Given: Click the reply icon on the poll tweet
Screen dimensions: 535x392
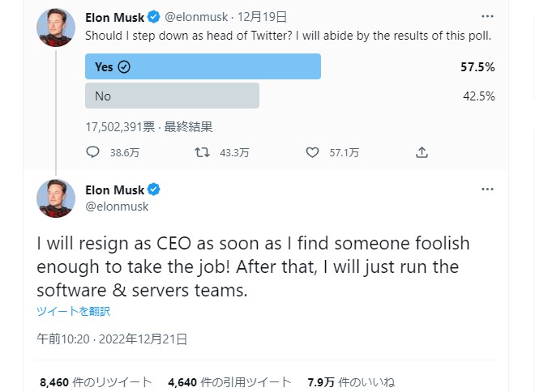Looking at the screenshot, I should click(x=92, y=151).
